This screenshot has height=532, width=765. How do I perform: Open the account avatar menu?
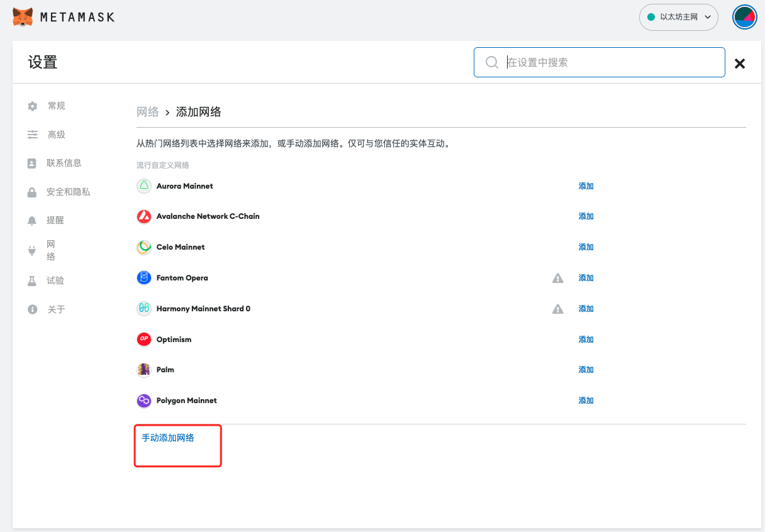coord(744,17)
